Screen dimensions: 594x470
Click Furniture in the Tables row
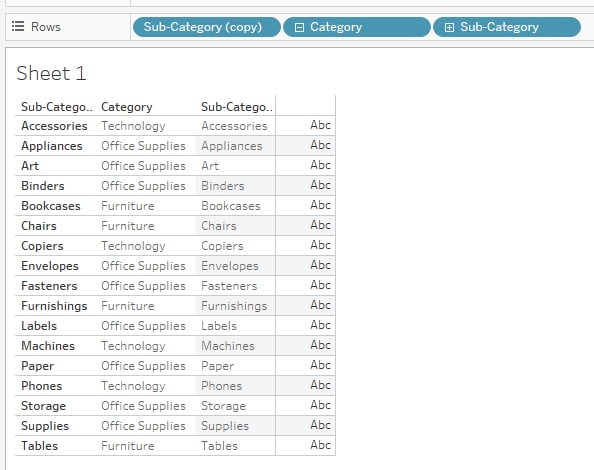128,446
